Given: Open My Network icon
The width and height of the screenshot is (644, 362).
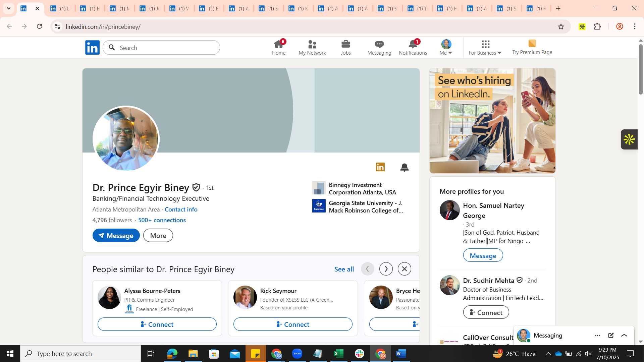Looking at the screenshot, I should click(312, 47).
